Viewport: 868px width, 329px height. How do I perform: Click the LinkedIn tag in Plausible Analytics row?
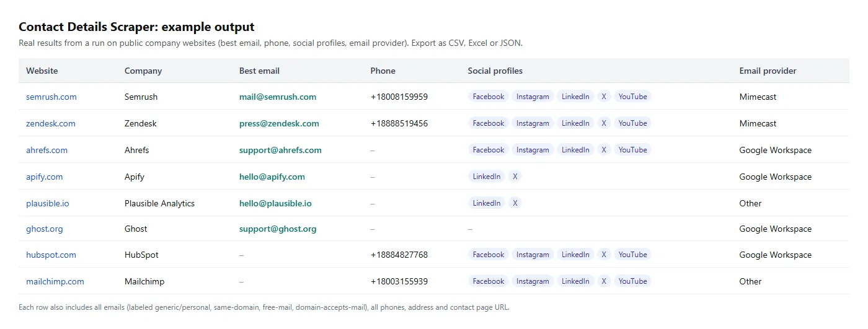coord(487,203)
